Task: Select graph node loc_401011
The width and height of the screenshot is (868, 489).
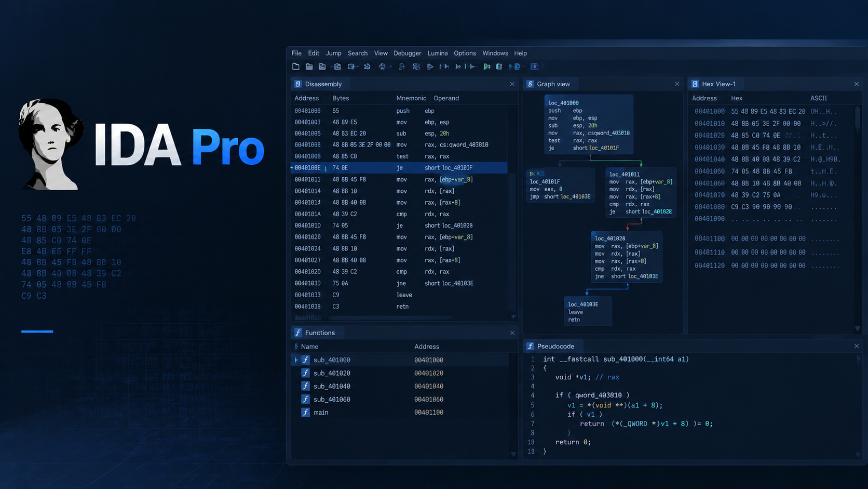Action: (x=641, y=193)
